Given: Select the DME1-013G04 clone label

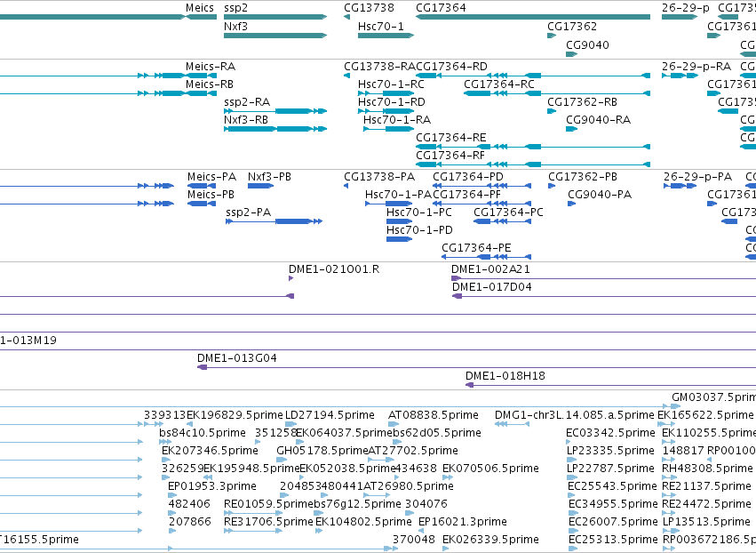Looking at the screenshot, I should (236, 358).
